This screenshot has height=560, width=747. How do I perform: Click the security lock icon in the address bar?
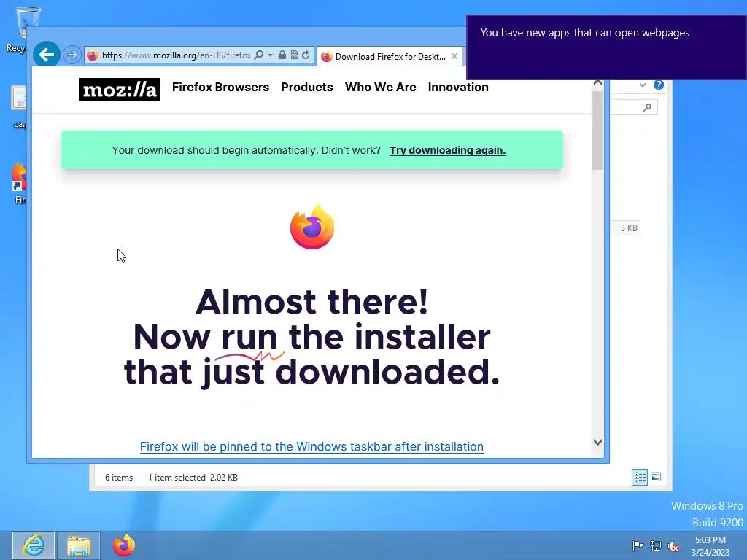click(x=282, y=55)
